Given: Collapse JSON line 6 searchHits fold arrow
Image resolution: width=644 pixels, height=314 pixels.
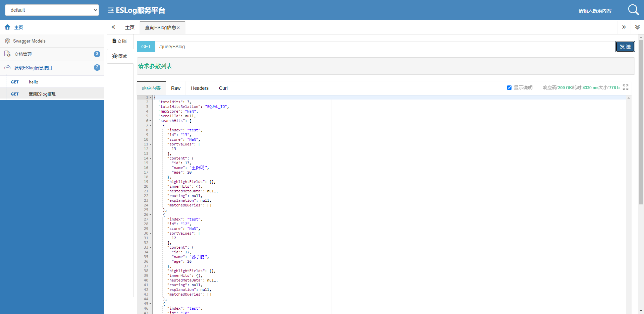Looking at the screenshot, I should click(x=151, y=121).
